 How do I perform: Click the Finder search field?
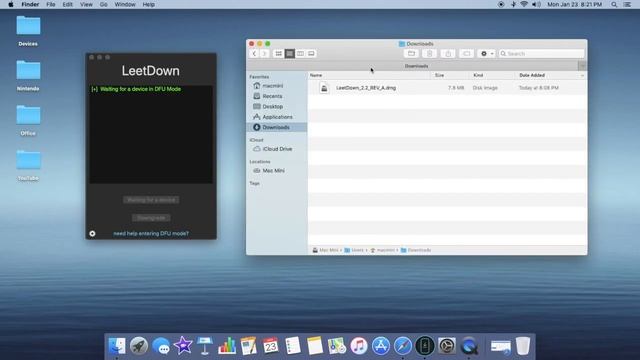(541, 53)
